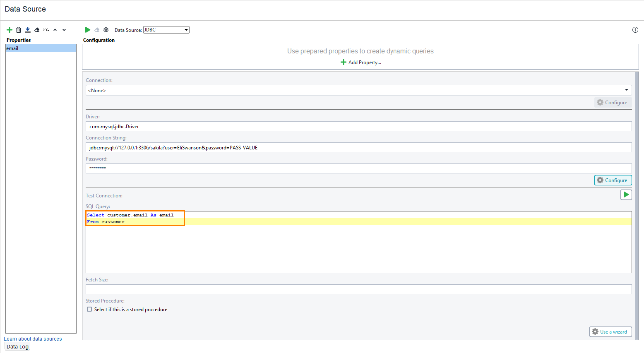The height and width of the screenshot is (353, 644).
Task: Open the 'Use a wizard' option
Action: tap(610, 331)
